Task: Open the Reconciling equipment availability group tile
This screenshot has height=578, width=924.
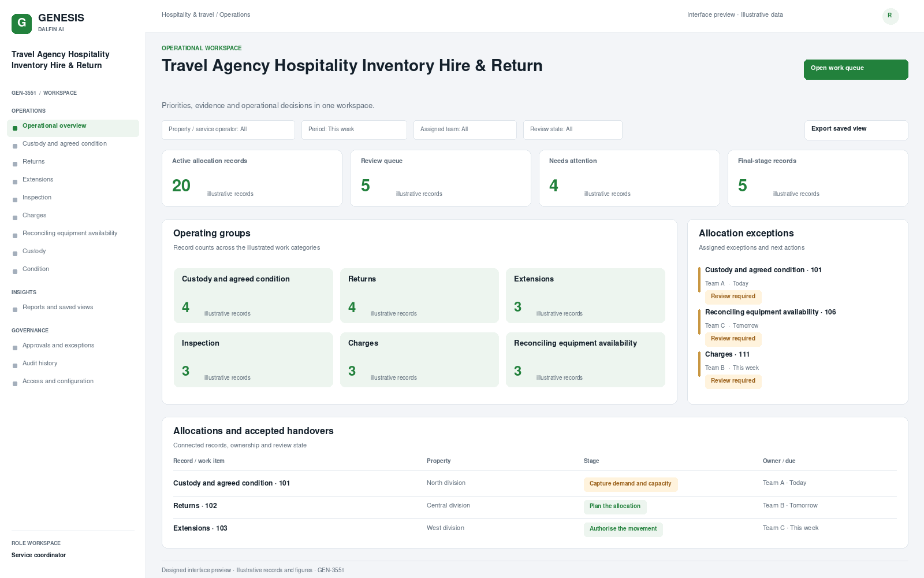Action: [x=586, y=360]
